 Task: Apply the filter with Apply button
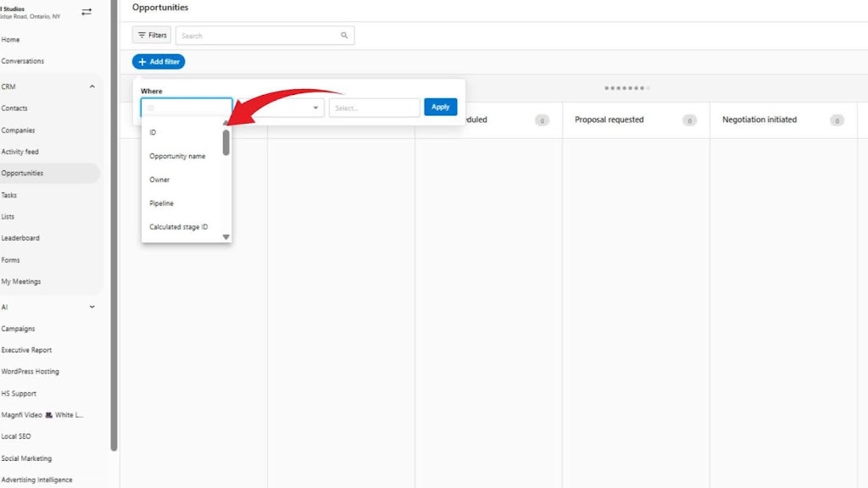[440, 107]
